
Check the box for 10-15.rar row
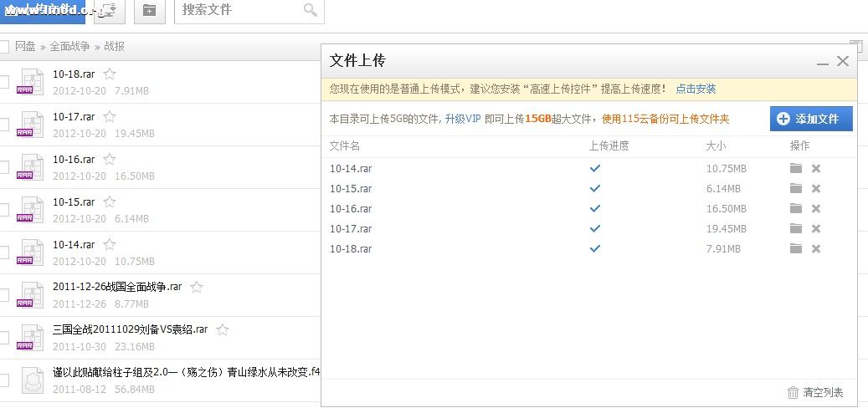[3, 210]
